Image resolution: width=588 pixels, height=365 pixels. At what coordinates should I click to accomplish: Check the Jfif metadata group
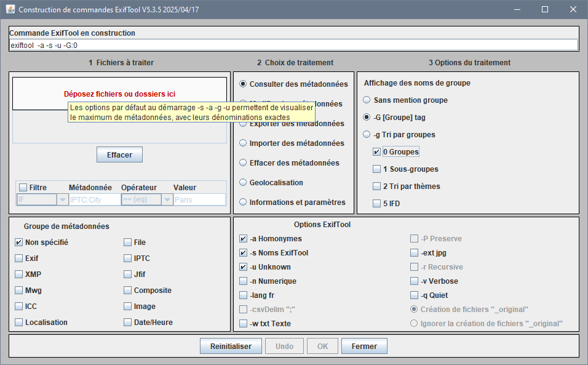pyautogui.click(x=127, y=275)
